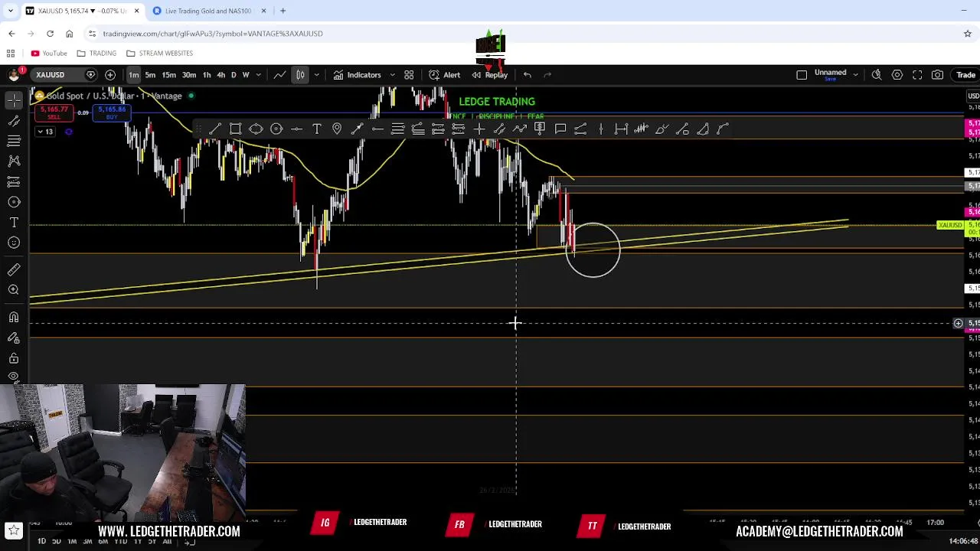Toggle stay in drawing mode

click(x=14, y=337)
